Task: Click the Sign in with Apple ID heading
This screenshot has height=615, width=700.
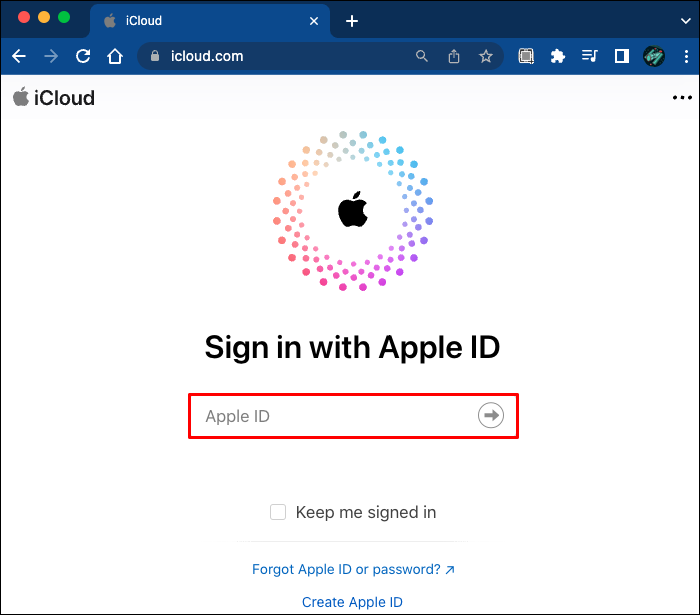Action: pyautogui.click(x=352, y=347)
